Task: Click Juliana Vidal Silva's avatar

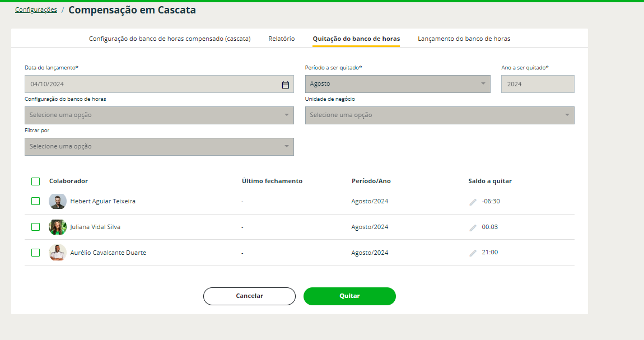Action: pyautogui.click(x=58, y=227)
